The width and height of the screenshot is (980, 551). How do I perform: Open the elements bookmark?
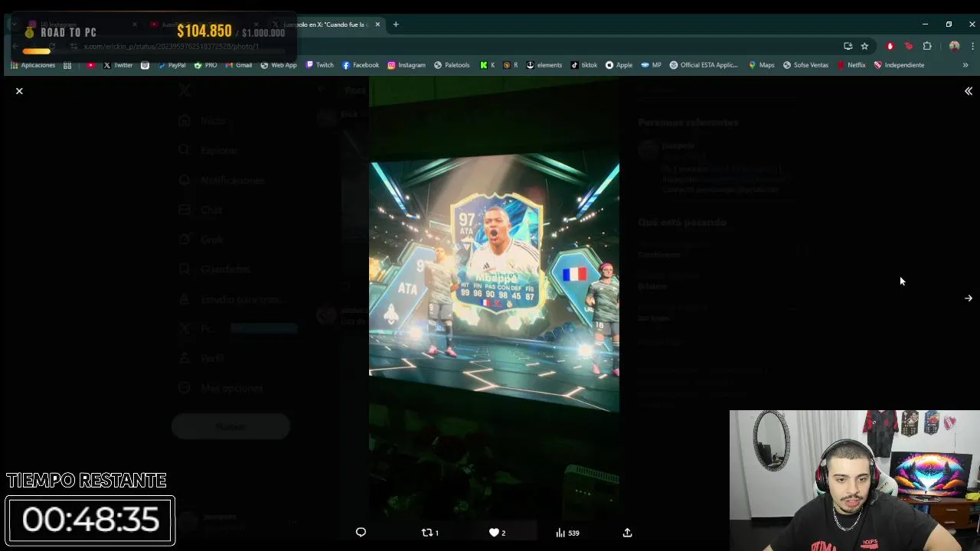544,65
